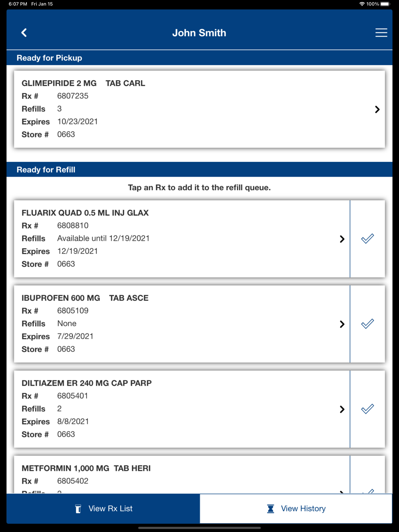Show Diltiazem ER 240 MG details chevron
Screen dimensions: 399x532
click(342, 409)
